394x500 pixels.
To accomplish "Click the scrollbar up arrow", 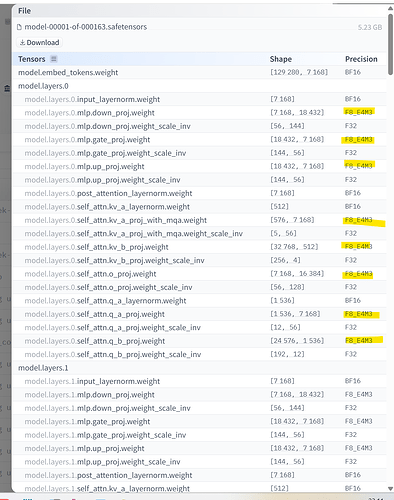I will [390, 8].
